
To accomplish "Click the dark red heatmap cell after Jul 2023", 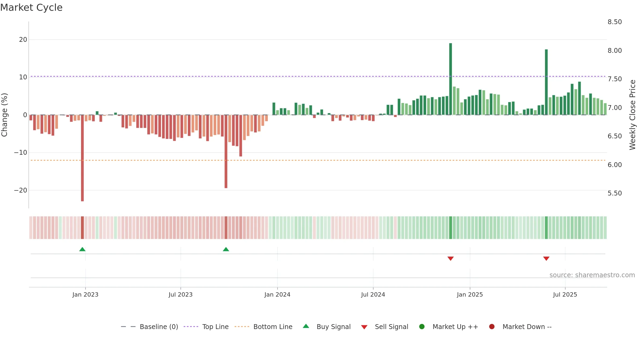I will [x=226, y=228].
